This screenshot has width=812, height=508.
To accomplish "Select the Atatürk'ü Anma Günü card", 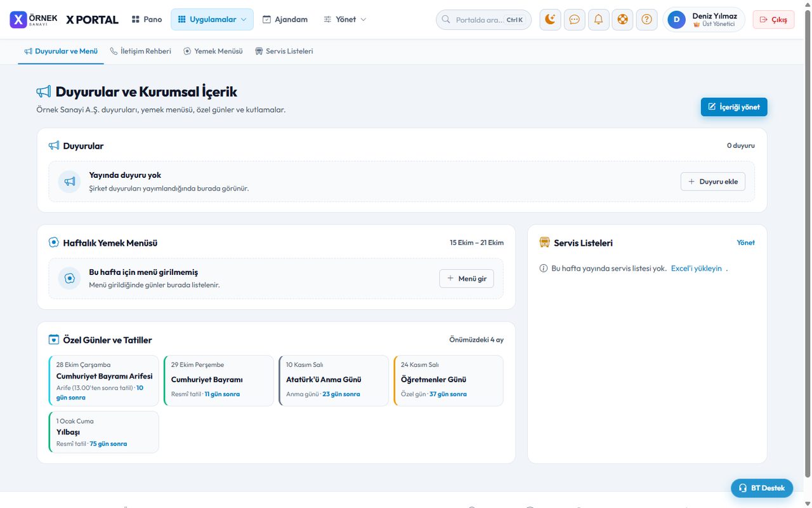I will coord(333,380).
